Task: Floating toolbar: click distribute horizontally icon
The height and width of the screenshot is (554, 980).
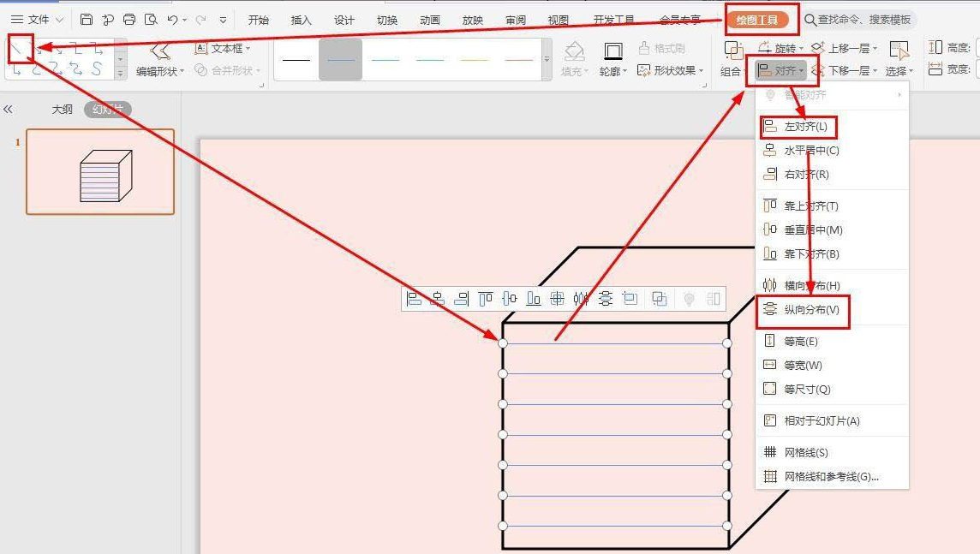Action: coord(582,299)
